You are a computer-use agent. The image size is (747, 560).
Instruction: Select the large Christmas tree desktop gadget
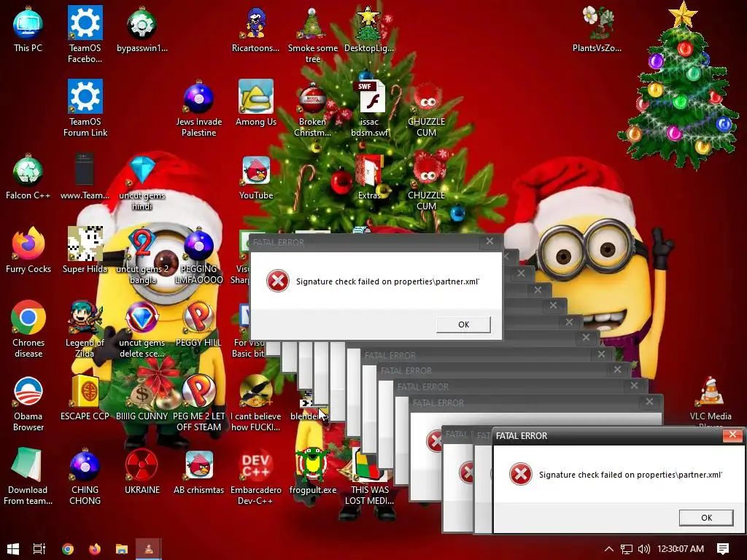point(679,86)
